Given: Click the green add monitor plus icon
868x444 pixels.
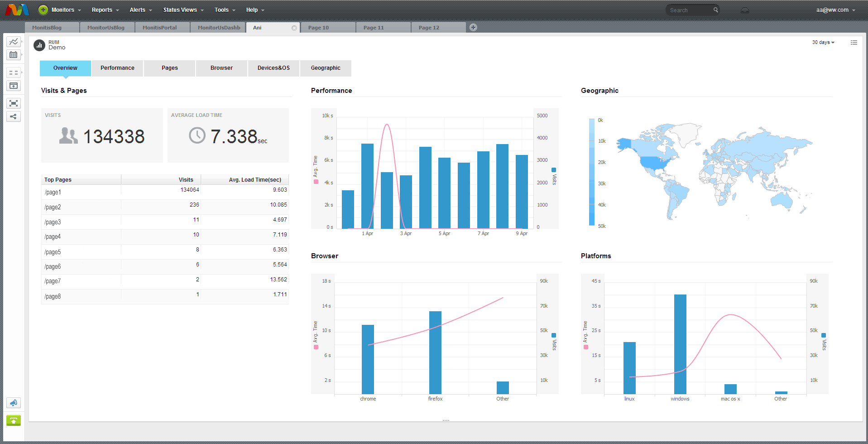Looking at the screenshot, I should (43, 10).
